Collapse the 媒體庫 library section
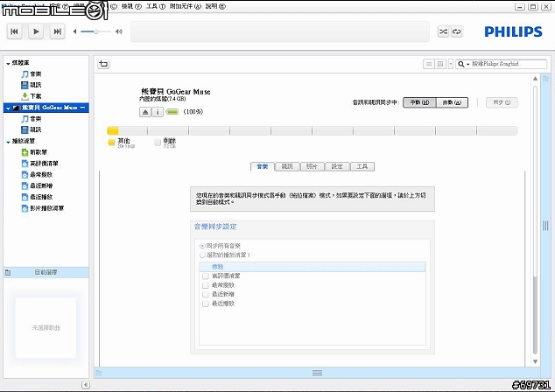This screenshot has height=392, width=555. (x=8, y=63)
